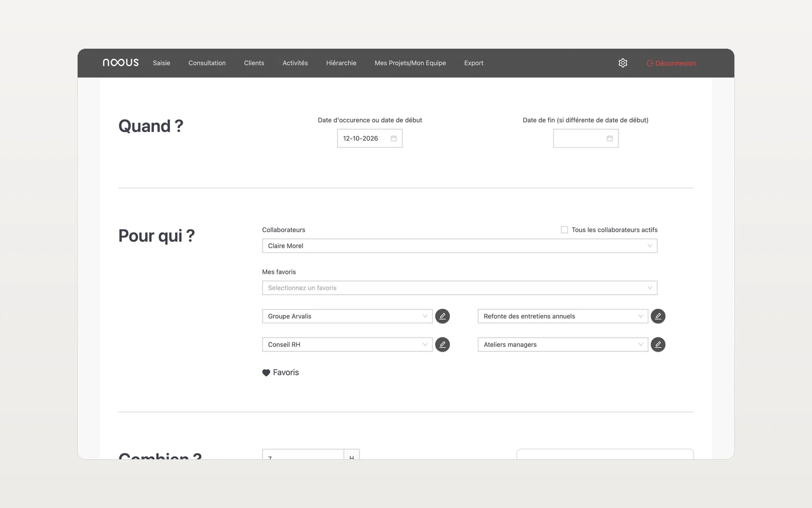
Task: Click edit pencil next to Refonte des entretiens annuels
Action: [658, 316]
